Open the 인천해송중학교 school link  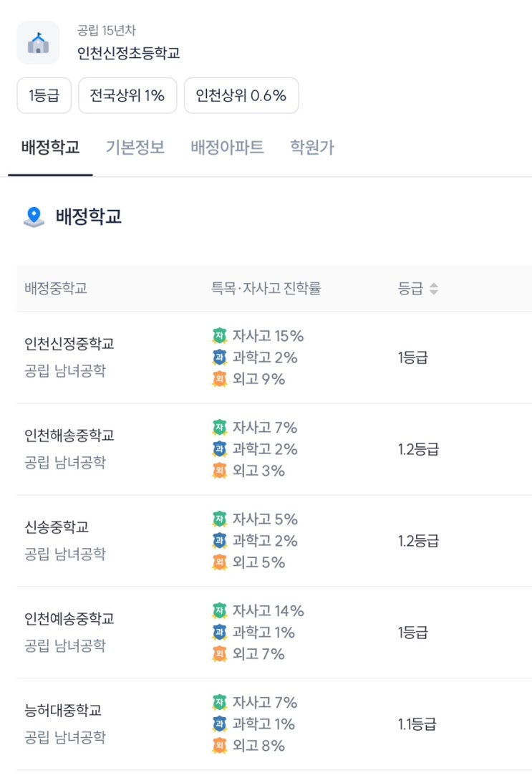click(69, 436)
